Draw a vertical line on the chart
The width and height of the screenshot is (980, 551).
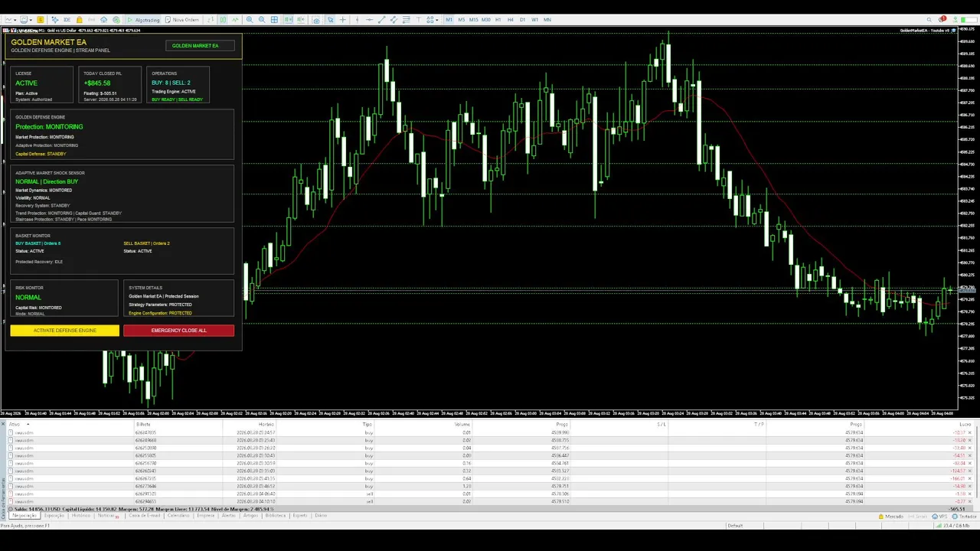(357, 19)
